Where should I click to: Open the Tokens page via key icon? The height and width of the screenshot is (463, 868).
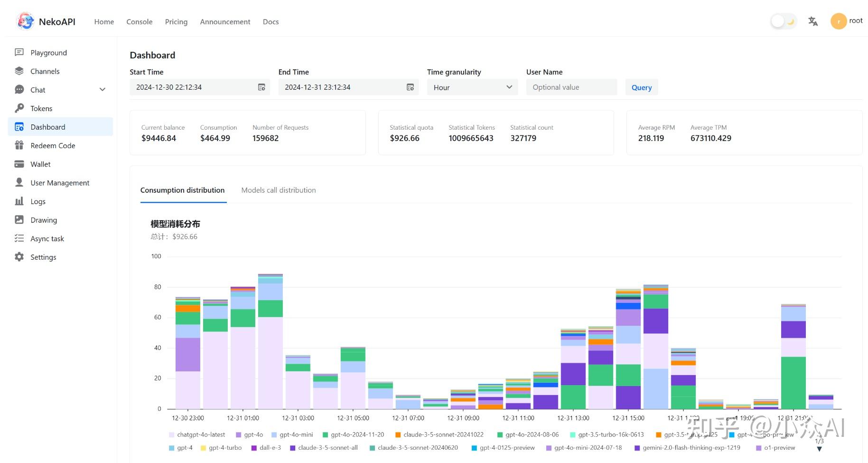click(19, 108)
